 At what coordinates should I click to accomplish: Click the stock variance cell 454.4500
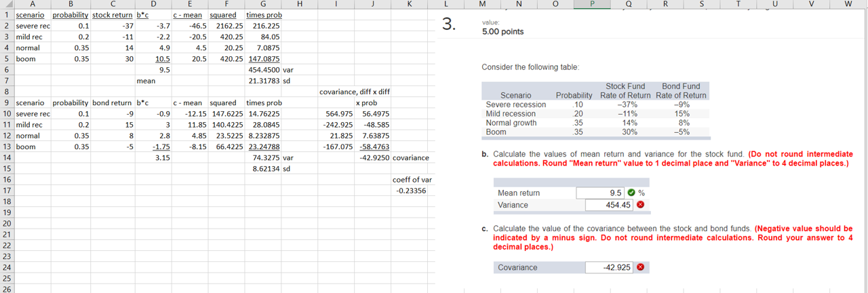[264, 70]
